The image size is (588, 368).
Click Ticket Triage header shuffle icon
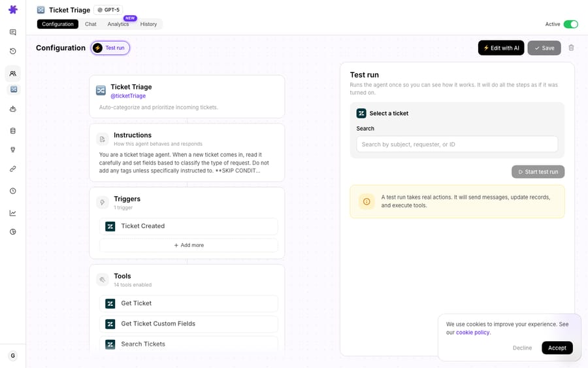[x=41, y=10]
